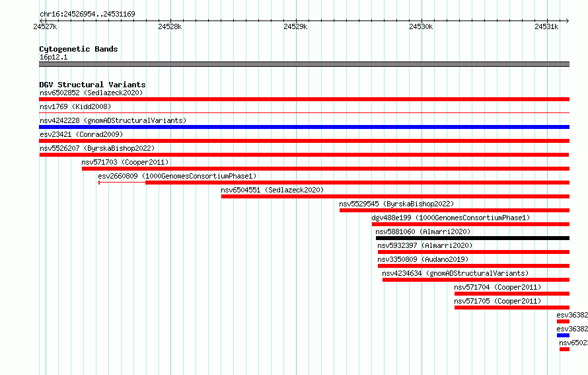Click the chr16:24526954..24531169 region label
Image resolution: width=588 pixels, height=375 pixels.
(x=87, y=14)
